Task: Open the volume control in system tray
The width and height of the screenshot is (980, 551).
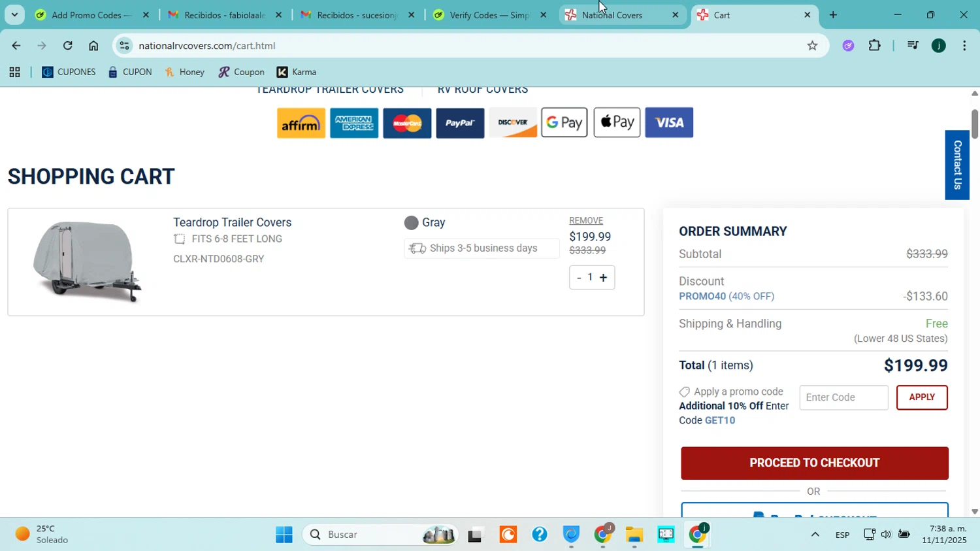Action: click(x=886, y=535)
